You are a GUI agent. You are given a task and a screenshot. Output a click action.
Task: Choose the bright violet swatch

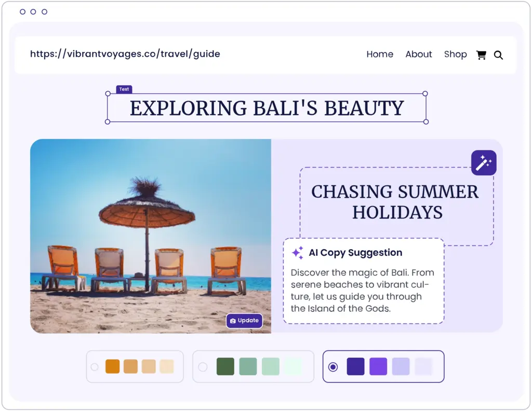(x=378, y=366)
